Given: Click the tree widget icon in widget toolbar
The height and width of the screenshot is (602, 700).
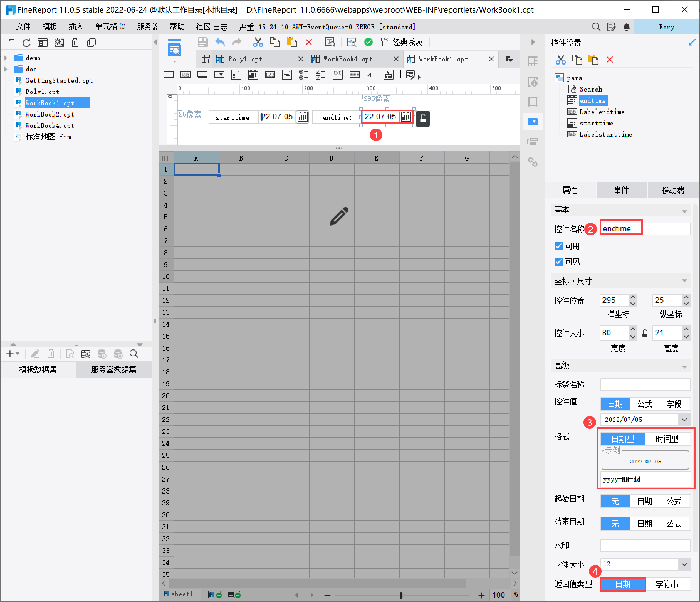Looking at the screenshot, I should coord(388,75).
